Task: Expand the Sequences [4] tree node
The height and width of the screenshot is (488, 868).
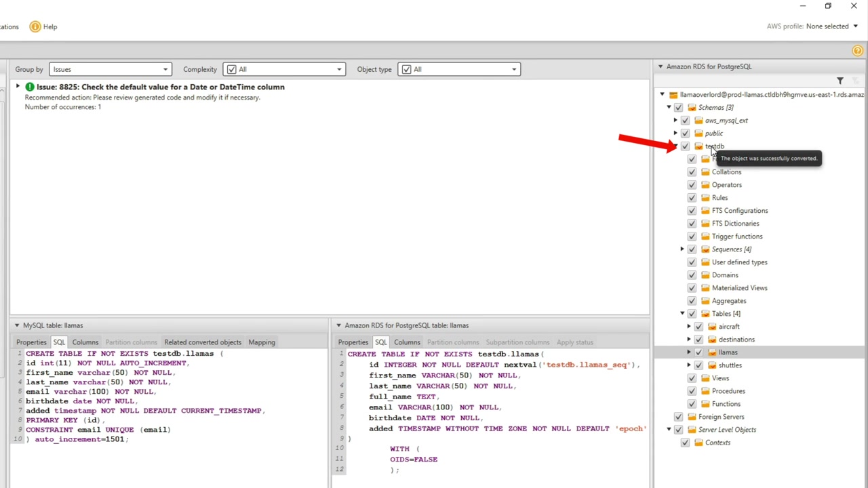Action: [682, 249]
